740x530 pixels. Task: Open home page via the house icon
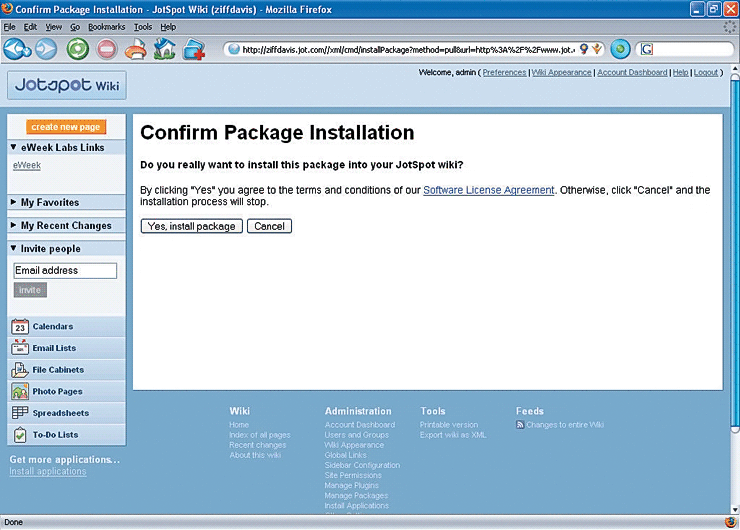[x=164, y=49]
